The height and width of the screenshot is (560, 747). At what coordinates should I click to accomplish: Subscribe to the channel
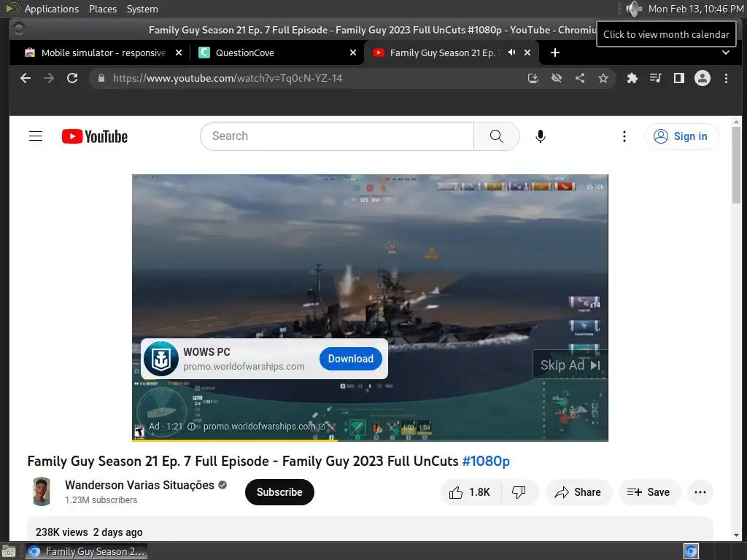(x=279, y=492)
